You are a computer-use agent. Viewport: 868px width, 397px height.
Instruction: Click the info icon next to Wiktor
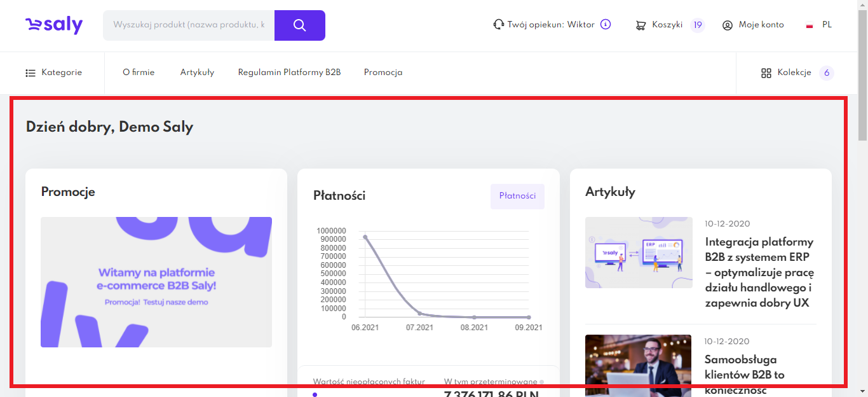tap(606, 25)
